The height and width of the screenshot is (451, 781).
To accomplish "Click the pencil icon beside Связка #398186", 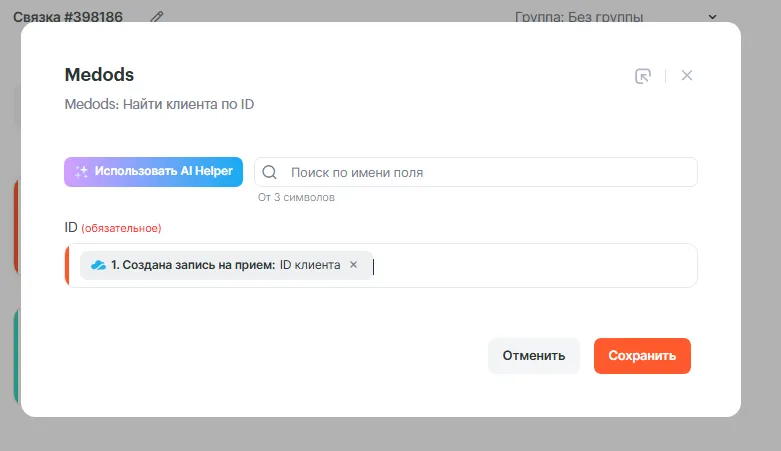I will pos(156,17).
